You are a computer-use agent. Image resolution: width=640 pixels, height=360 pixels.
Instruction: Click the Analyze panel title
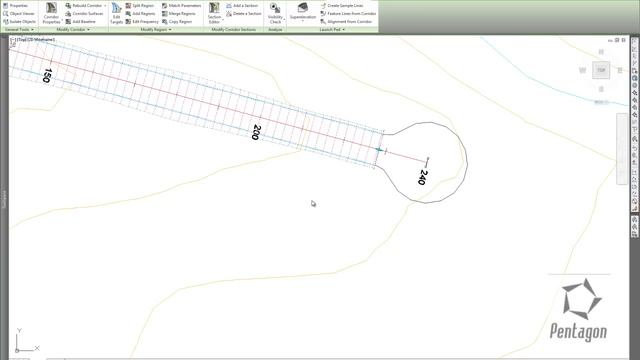pos(275,30)
